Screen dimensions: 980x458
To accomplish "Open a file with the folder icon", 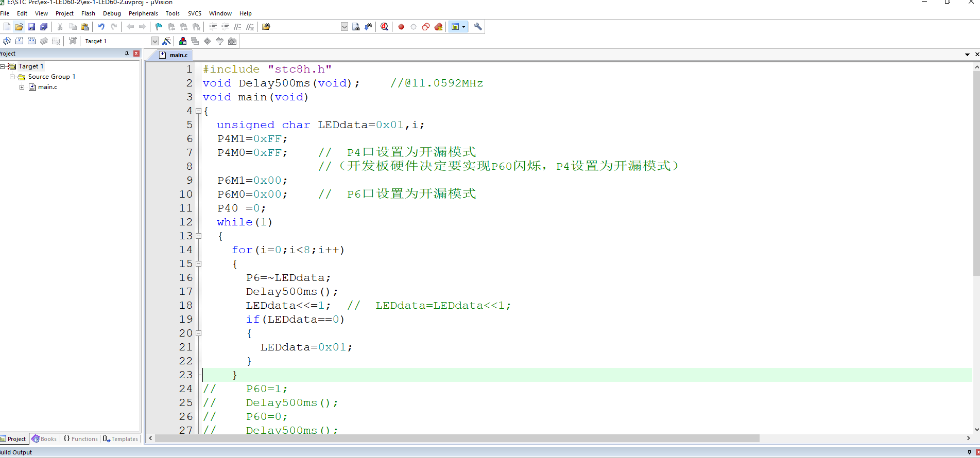I will point(19,27).
